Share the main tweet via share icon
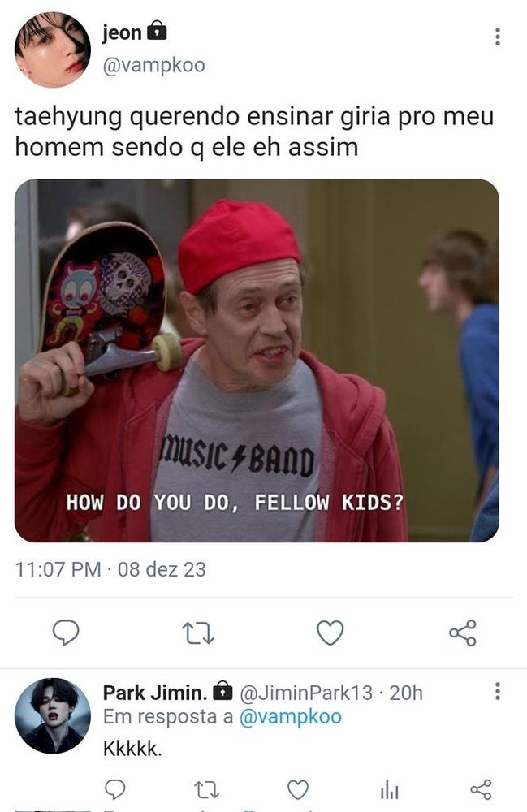 tap(462, 633)
